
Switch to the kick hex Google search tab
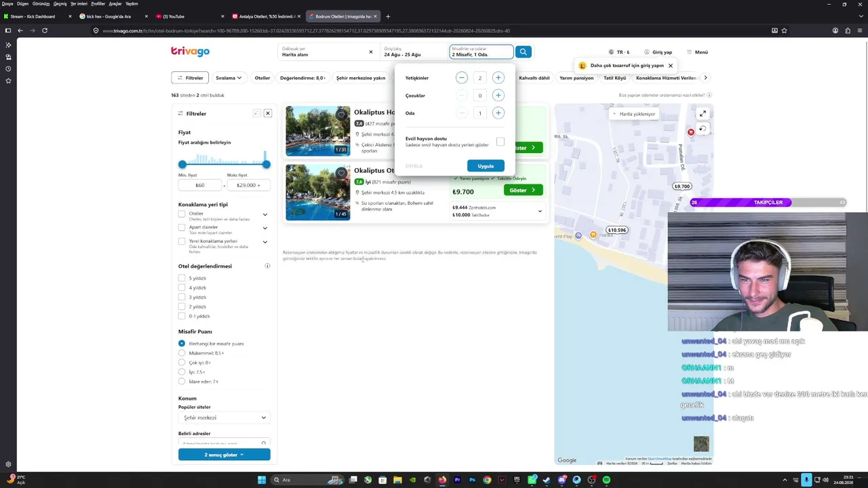[113, 16]
